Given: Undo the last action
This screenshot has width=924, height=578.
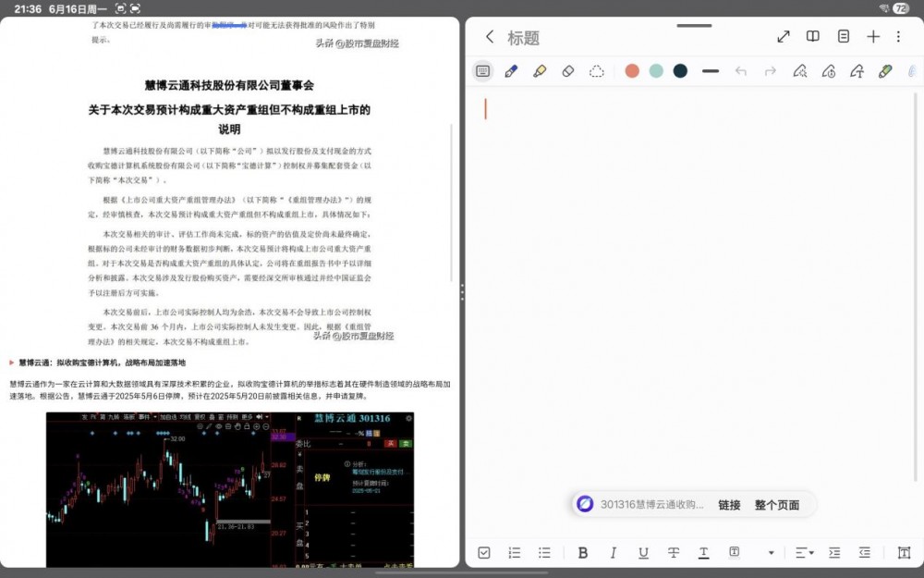Looking at the screenshot, I should [x=741, y=71].
